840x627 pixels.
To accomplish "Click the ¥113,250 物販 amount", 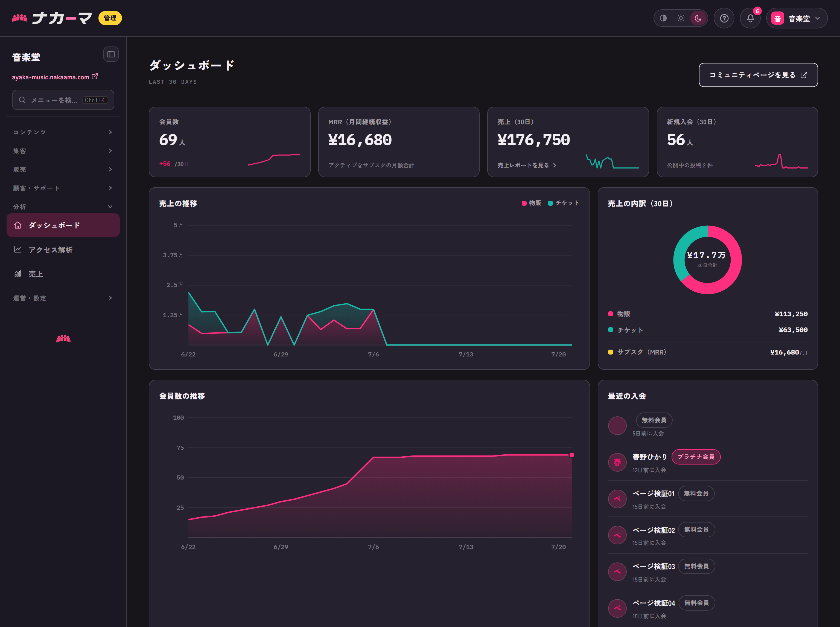I will 791,314.
